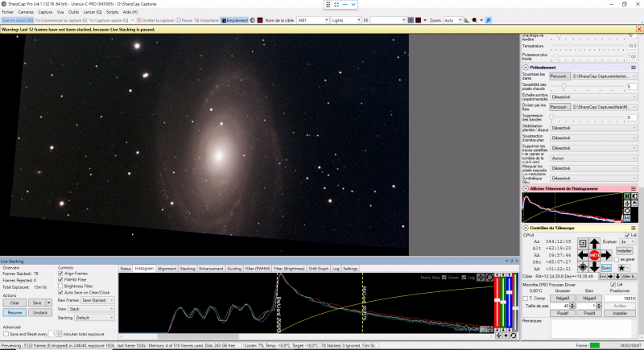This screenshot has height=350, width=644.
Task: Open the Cameras menu
Action: (26, 12)
